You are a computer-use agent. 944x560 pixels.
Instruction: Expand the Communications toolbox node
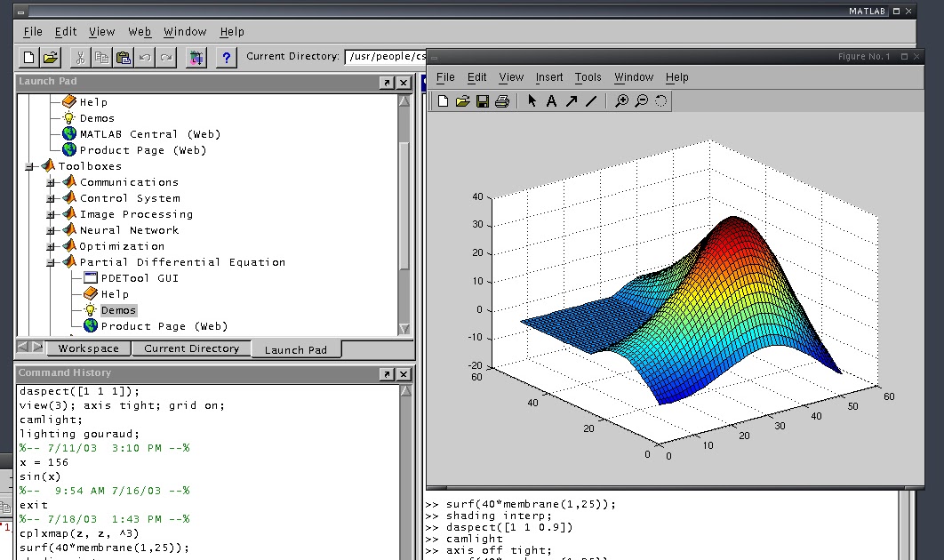coord(51,182)
